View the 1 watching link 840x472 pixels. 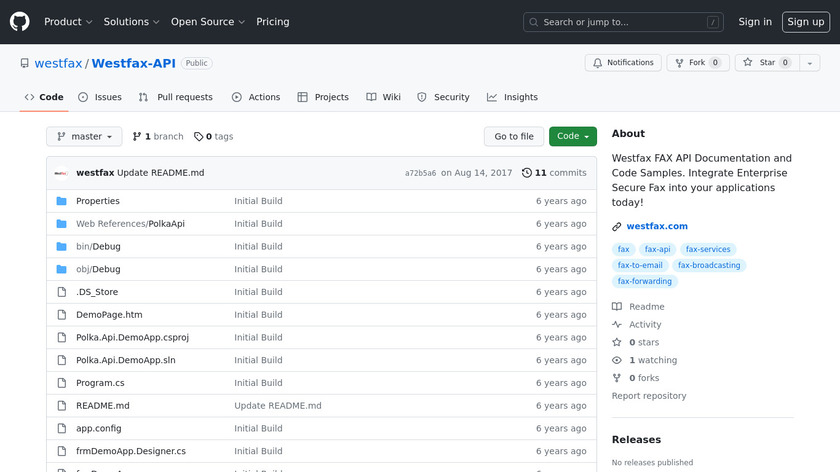click(x=644, y=360)
